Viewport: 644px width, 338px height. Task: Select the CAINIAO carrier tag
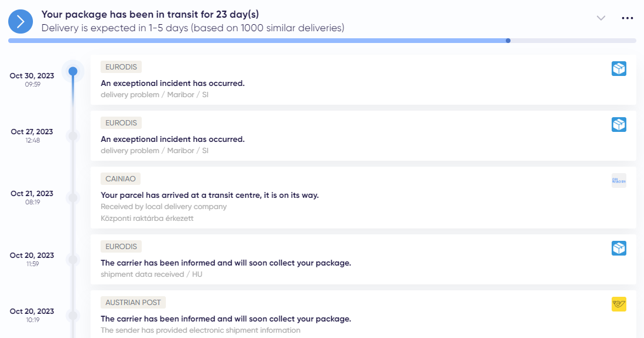coord(121,179)
